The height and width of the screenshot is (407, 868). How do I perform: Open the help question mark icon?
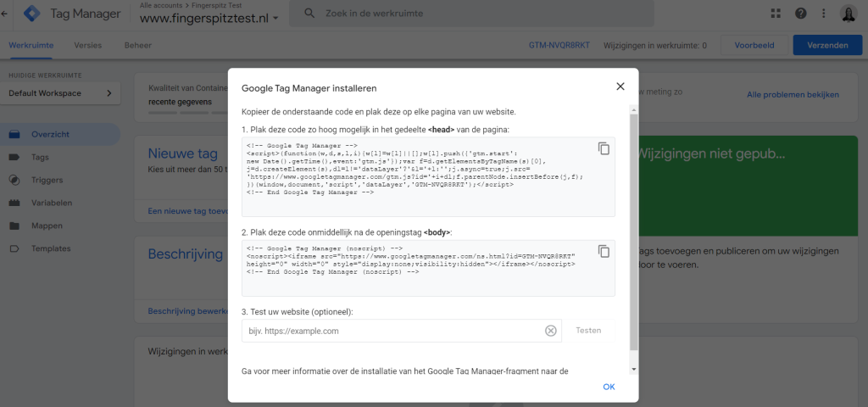800,14
